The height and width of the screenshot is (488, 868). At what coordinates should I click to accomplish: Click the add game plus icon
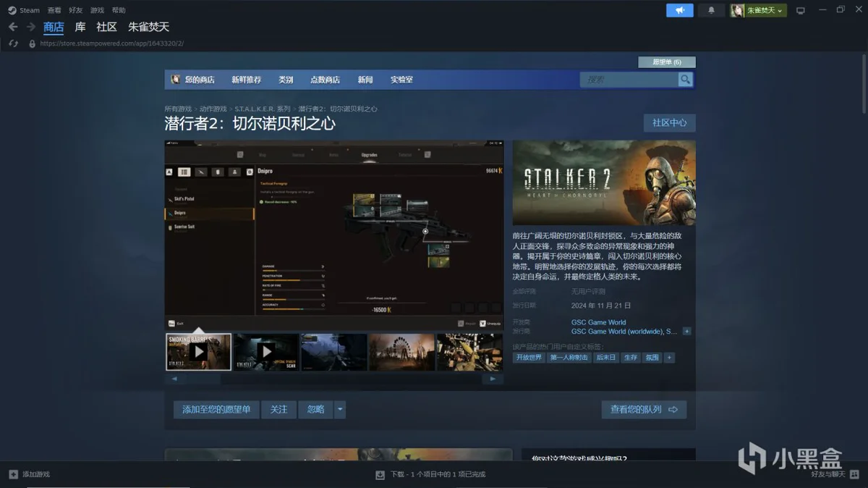pos(13,474)
